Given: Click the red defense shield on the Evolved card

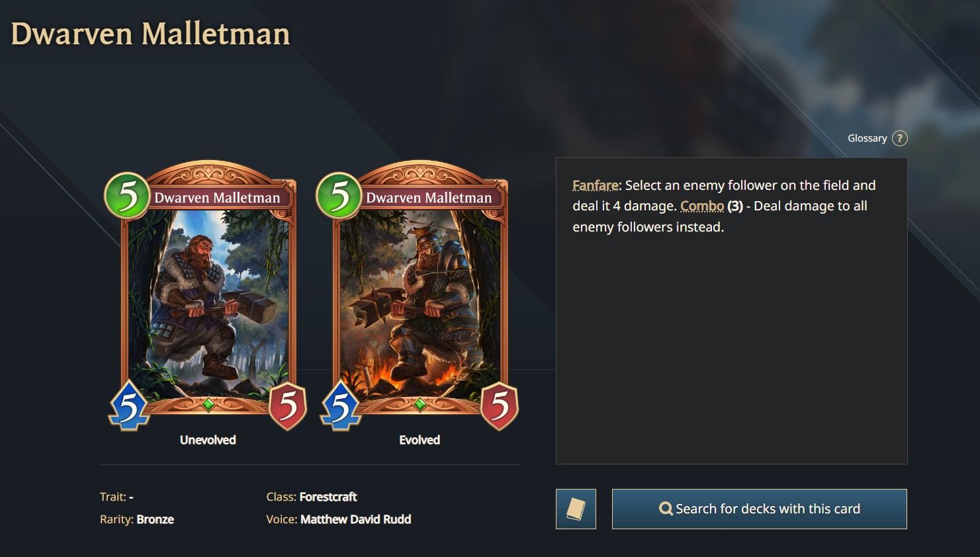Looking at the screenshot, I should pos(500,406).
